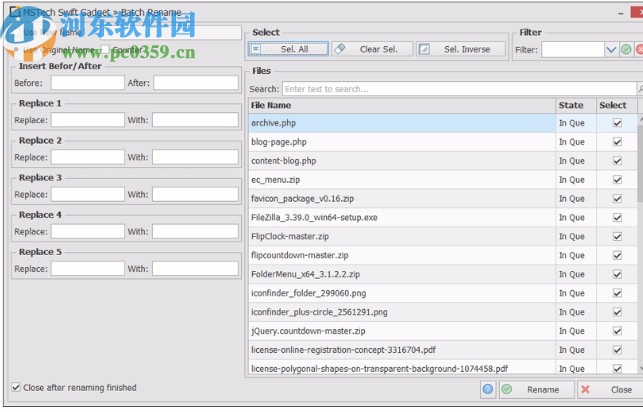Click the Sel. Inverse button
The image size is (643, 412).
[x=461, y=49]
